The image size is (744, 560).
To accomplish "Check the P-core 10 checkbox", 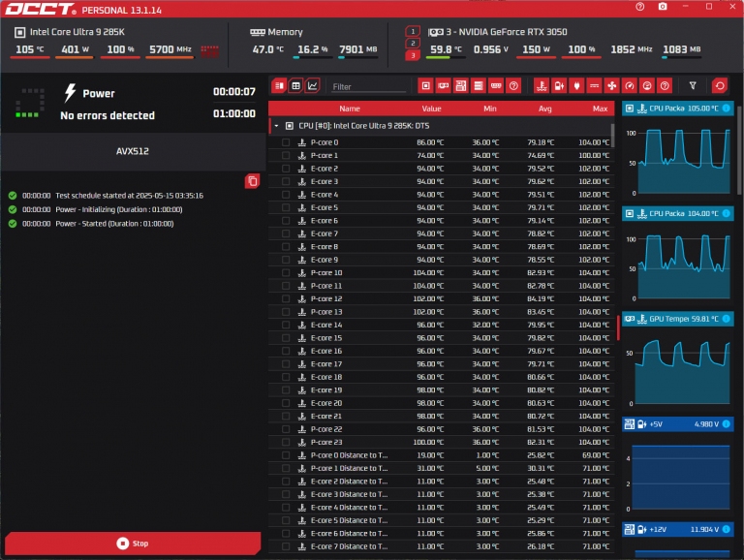I will (286, 273).
